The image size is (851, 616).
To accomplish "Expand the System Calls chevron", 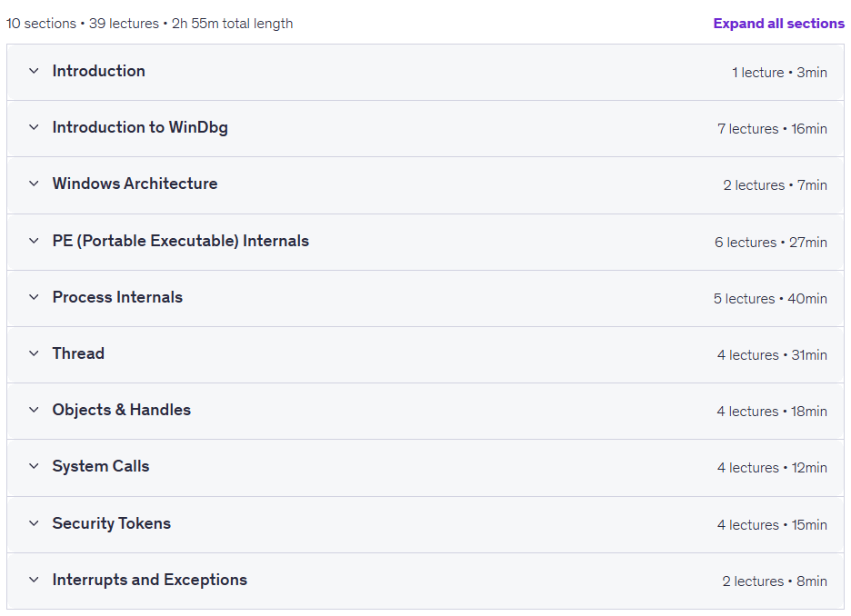I will pyautogui.click(x=34, y=466).
